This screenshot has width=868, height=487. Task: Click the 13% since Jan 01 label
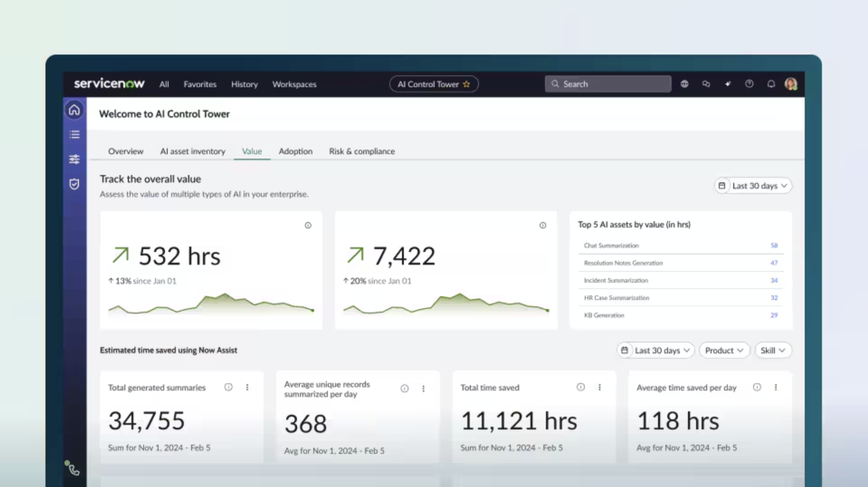pyautogui.click(x=142, y=281)
